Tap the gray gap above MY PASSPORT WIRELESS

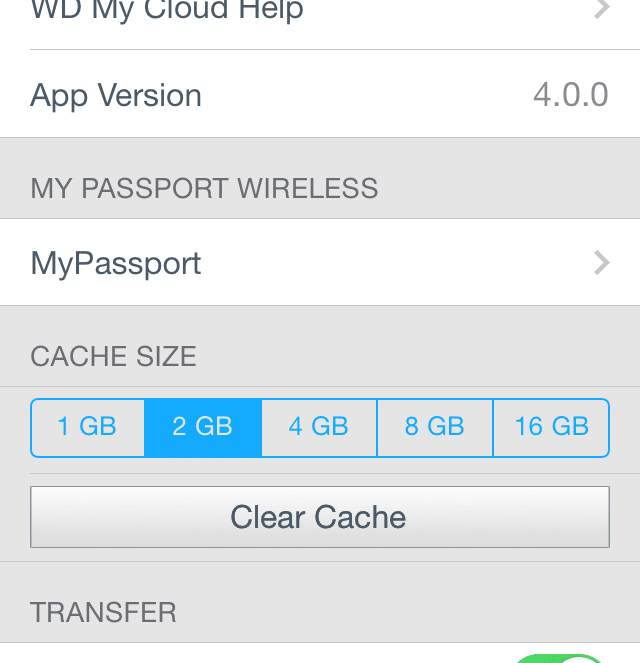point(320,154)
